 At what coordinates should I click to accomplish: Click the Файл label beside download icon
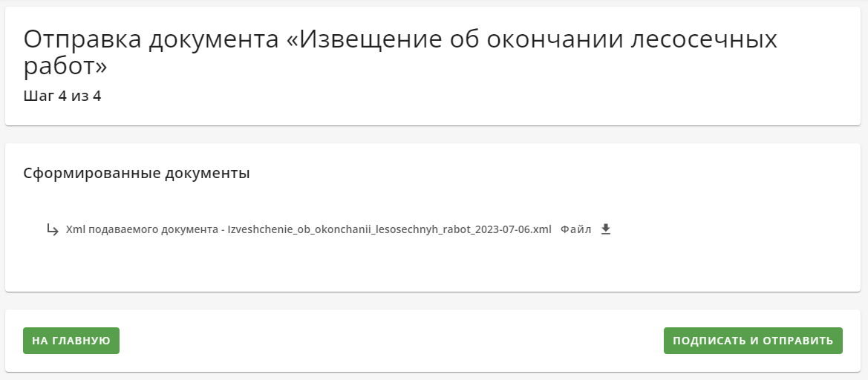(x=575, y=229)
